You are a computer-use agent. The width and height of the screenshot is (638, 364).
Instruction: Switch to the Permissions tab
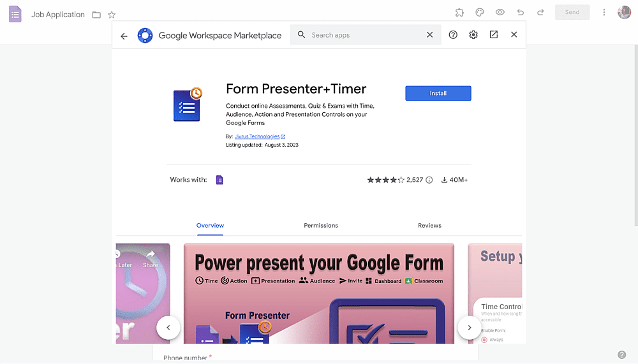click(321, 225)
